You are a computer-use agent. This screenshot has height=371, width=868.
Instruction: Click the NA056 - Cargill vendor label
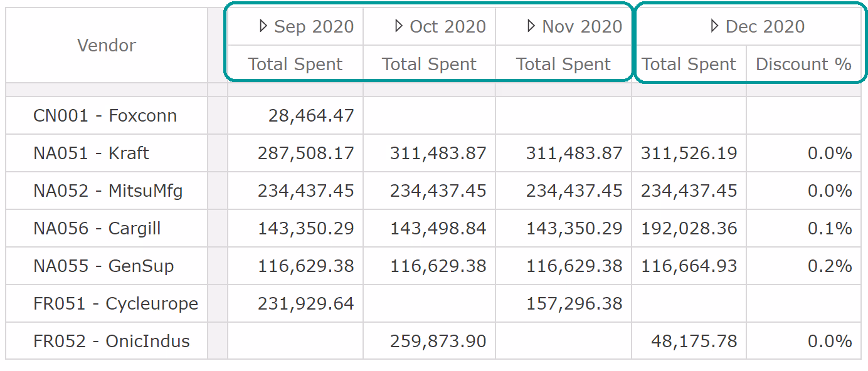click(x=97, y=229)
